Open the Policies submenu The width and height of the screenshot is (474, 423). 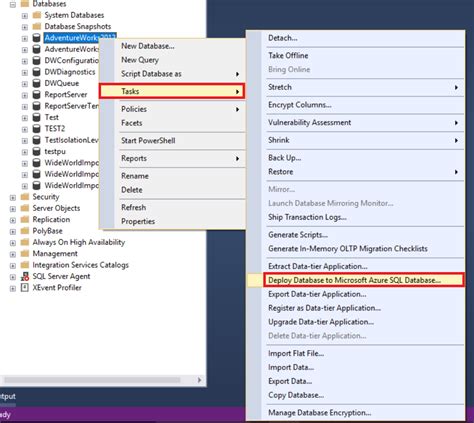coord(172,109)
